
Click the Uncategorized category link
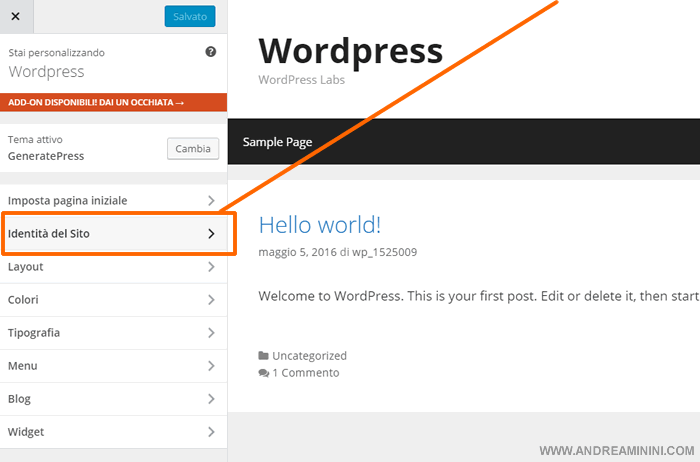point(309,356)
